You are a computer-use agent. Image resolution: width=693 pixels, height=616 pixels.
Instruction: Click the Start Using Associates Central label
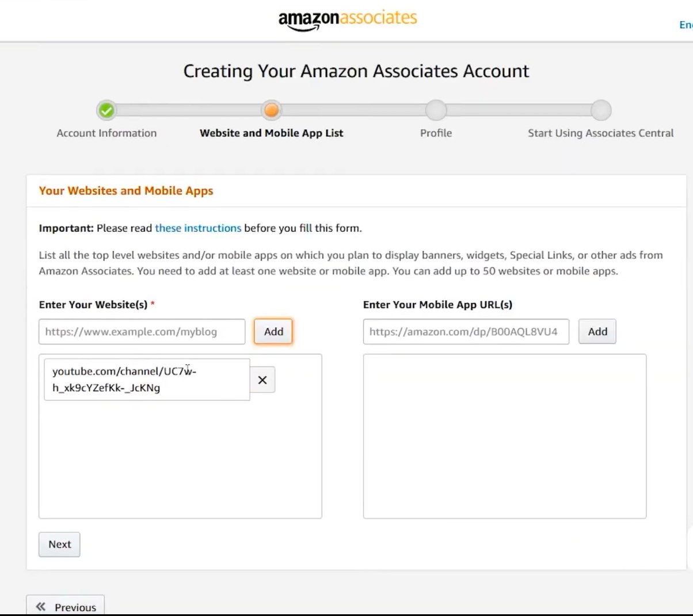601,133
